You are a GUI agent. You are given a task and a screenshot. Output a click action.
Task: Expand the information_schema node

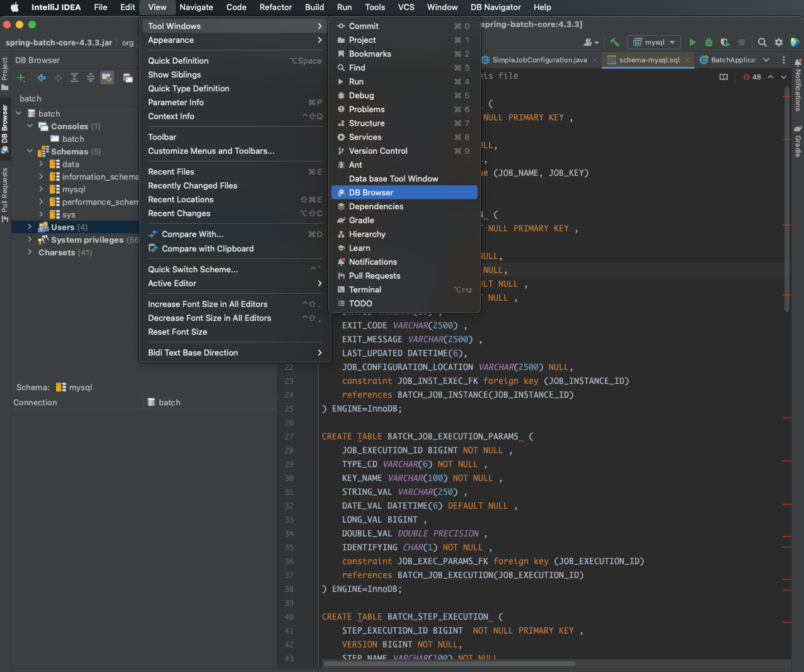41,177
